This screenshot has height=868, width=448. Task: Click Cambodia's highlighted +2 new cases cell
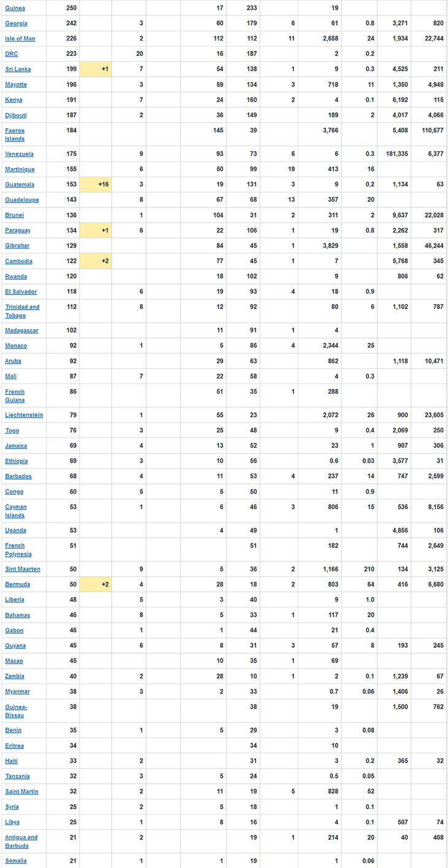tap(96, 261)
